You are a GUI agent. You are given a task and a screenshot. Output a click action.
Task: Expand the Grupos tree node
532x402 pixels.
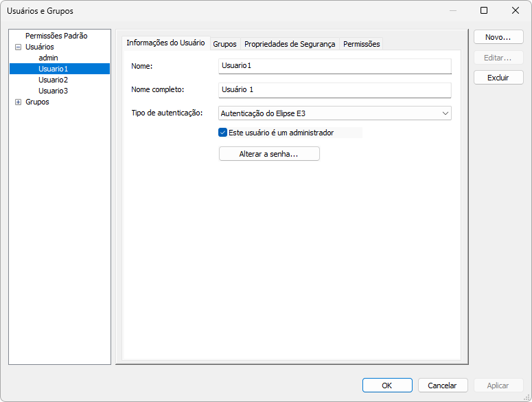tap(19, 102)
